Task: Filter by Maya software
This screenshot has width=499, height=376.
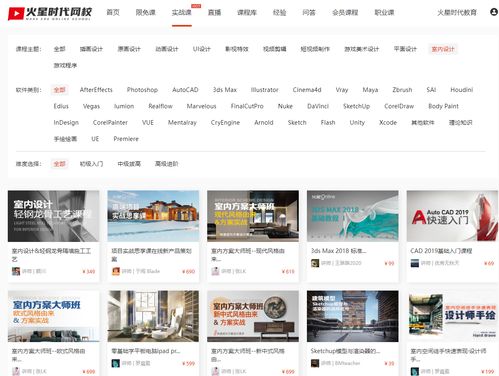Action: click(x=370, y=90)
